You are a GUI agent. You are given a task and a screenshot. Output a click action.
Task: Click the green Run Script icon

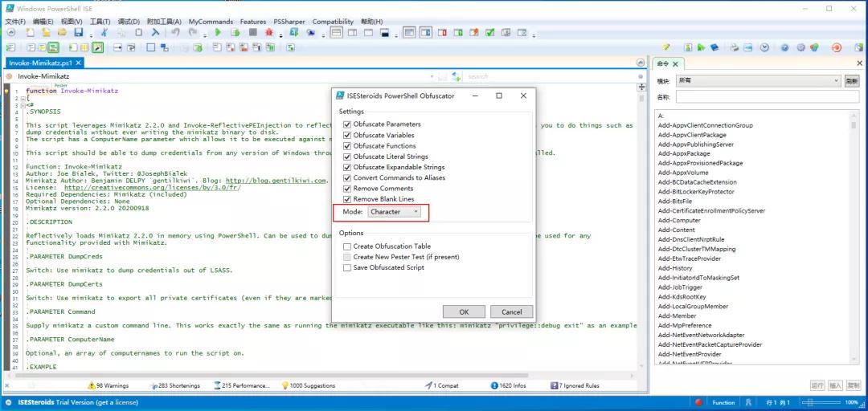(x=217, y=33)
